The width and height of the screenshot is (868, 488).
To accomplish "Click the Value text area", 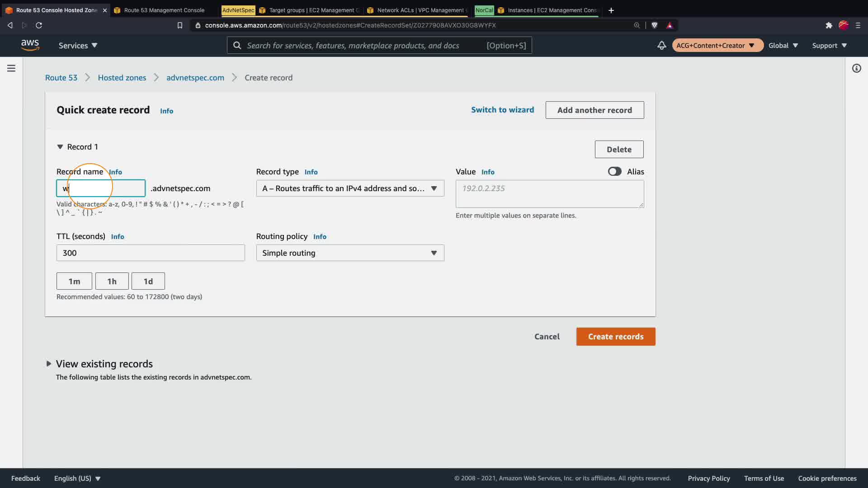I will pos(549,194).
